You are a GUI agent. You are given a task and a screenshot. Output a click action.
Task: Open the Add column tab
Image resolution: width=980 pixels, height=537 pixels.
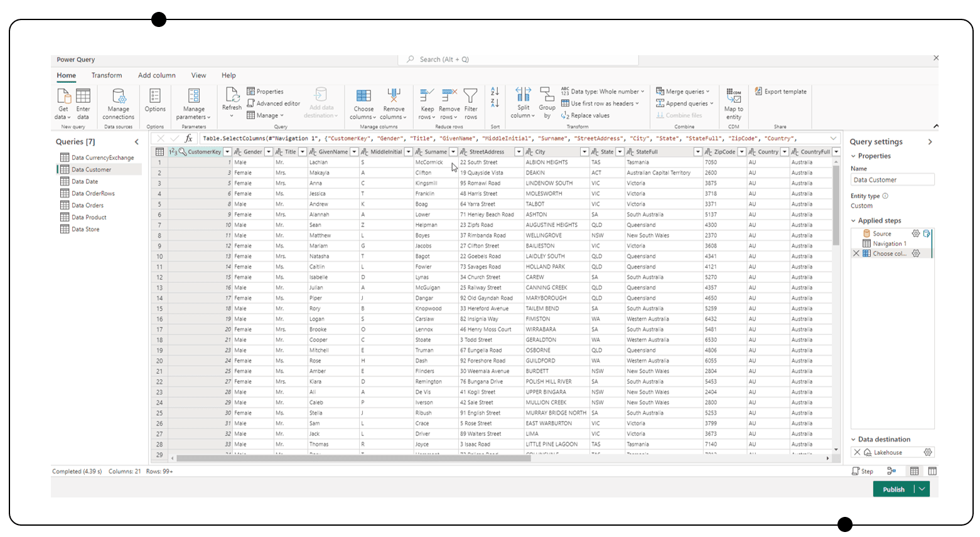156,75
